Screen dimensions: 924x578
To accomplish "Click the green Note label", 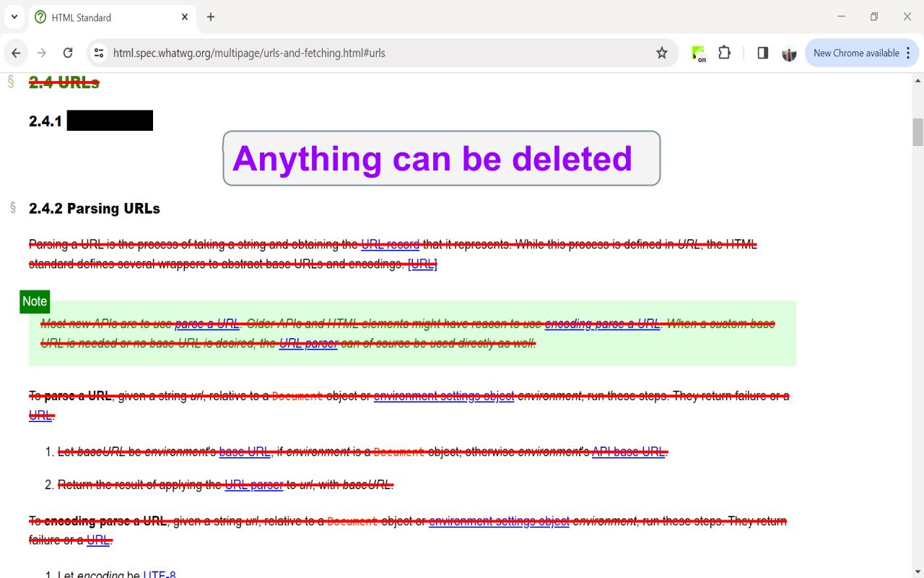I will [x=35, y=301].
